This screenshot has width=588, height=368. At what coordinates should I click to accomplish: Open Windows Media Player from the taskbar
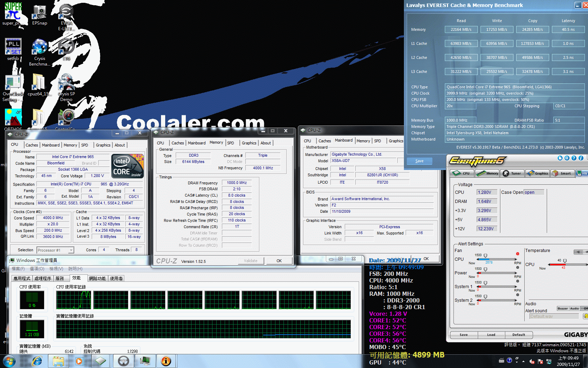click(79, 361)
